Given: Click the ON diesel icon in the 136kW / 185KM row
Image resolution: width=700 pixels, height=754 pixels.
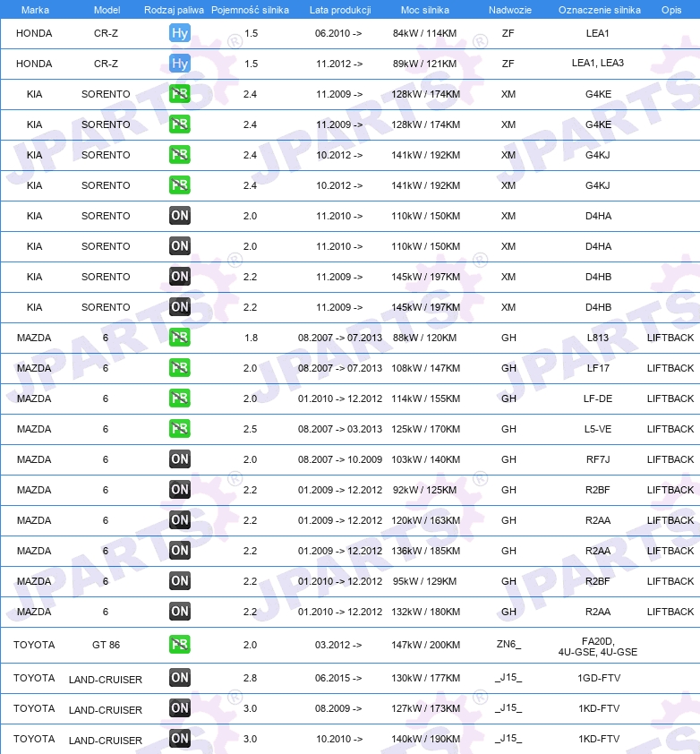Looking at the screenshot, I should [x=180, y=551].
